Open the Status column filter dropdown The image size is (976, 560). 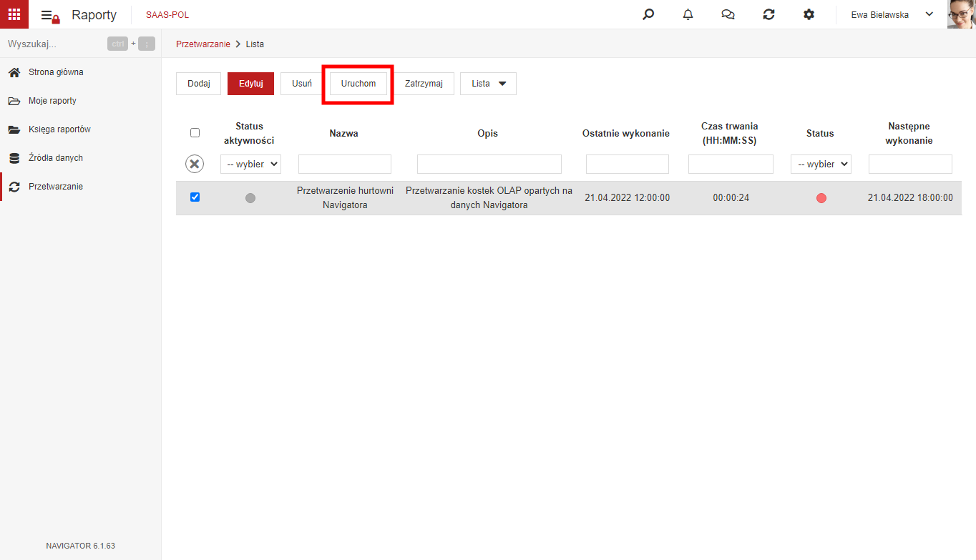pyautogui.click(x=821, y=164)
